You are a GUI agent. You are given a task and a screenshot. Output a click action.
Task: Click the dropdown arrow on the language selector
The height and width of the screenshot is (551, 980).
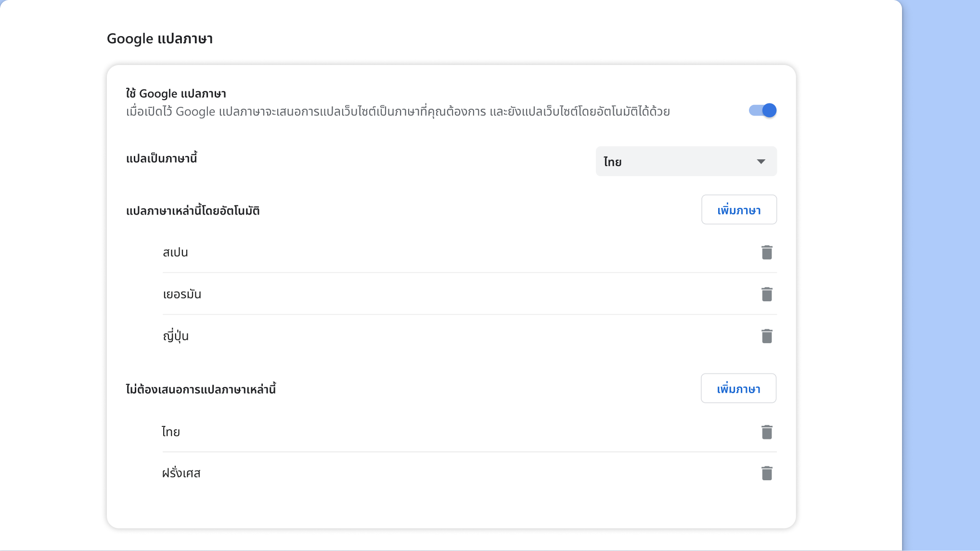pyautogui.click(x=761, y=161)
